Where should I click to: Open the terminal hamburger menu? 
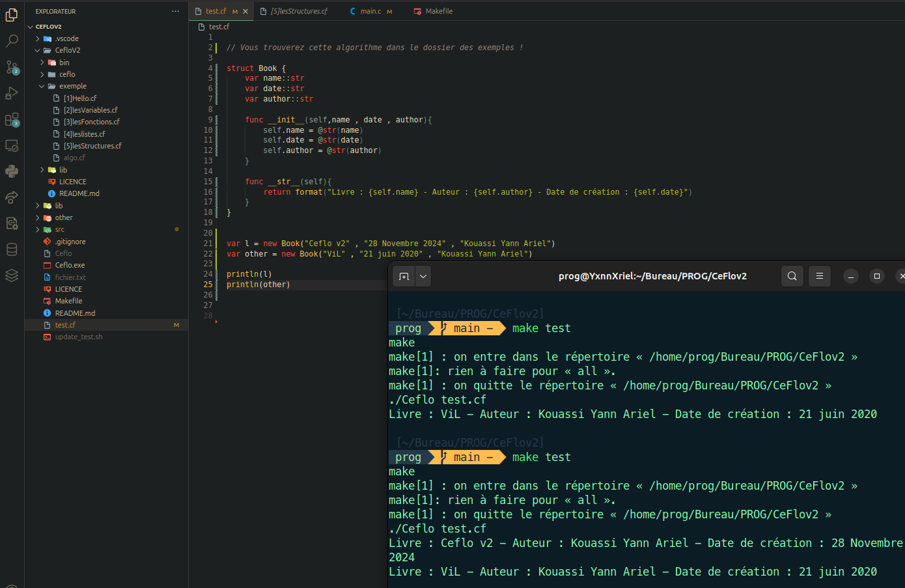(820, 276)
